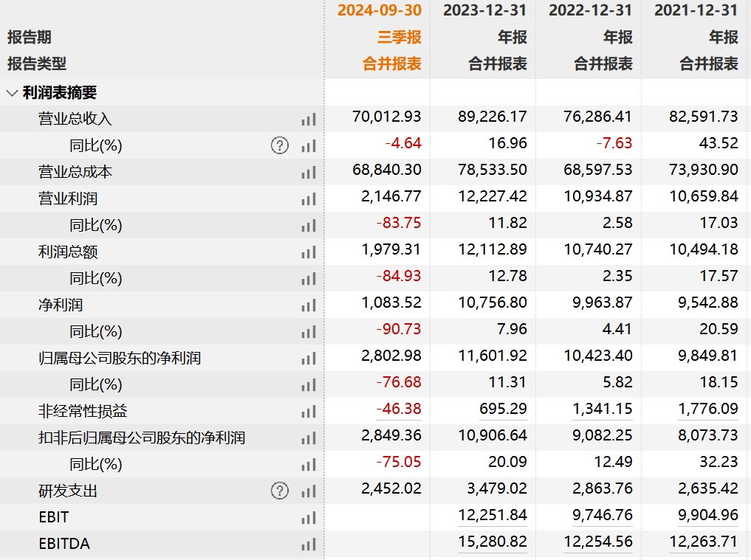751x560 pixels.
Task: Click operating profit value 2,146.77
Action: tap(391, 196)
